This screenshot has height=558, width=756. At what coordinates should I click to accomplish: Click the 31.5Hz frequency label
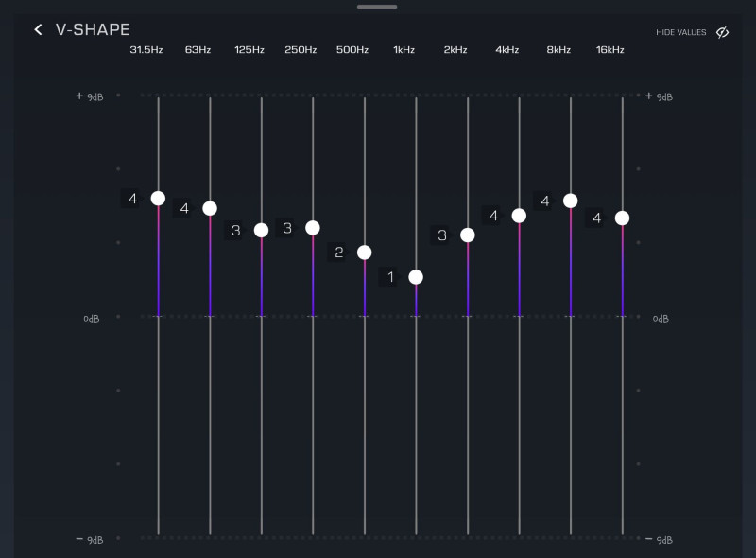click(x=146, y=50)
